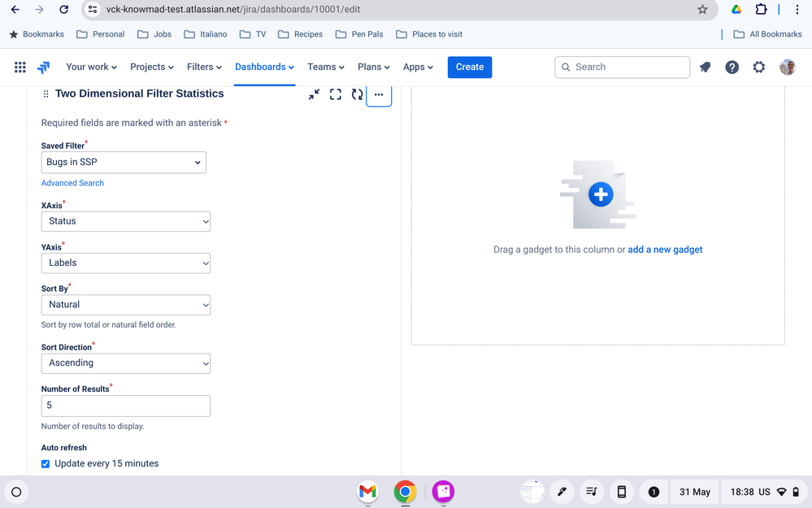
Task: Minimize the Two Dimensional Filter Statistics gadget
Action: pyautogui.click(x=314, y=94)
